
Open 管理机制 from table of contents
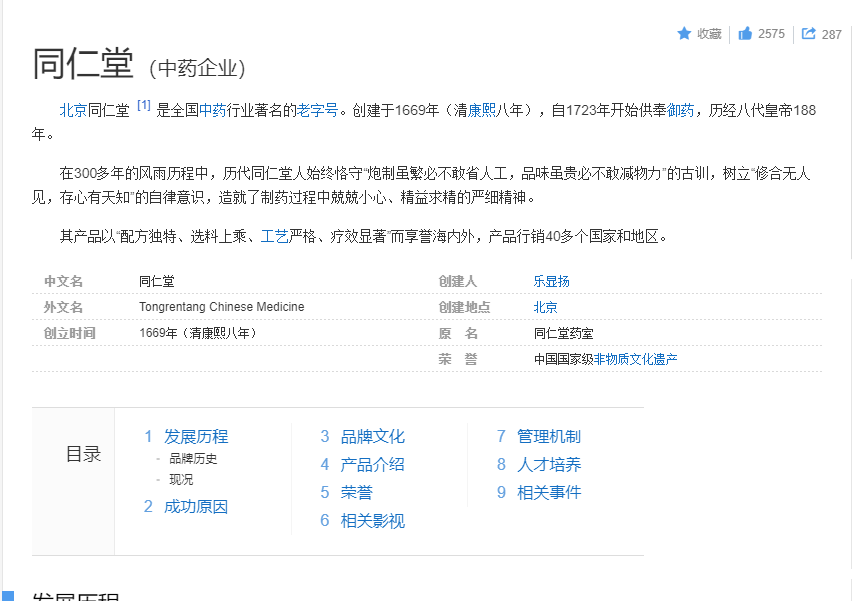pyautogui.click(x=548, y=436)
